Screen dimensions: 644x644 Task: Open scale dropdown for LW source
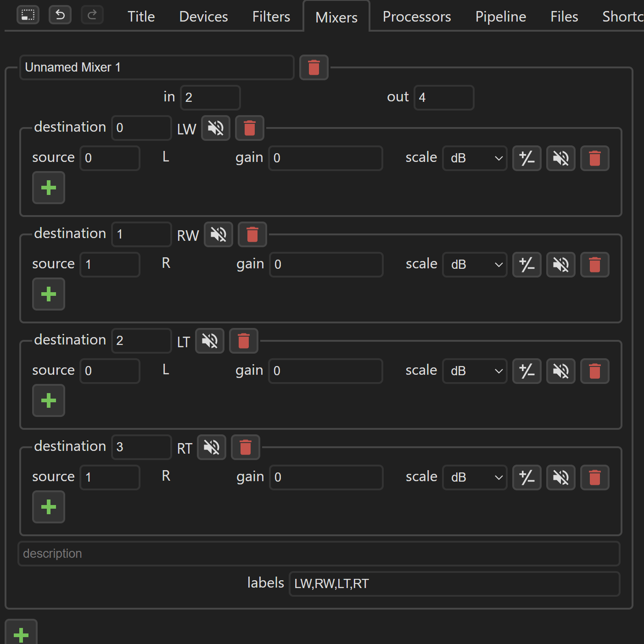[475, 158]
